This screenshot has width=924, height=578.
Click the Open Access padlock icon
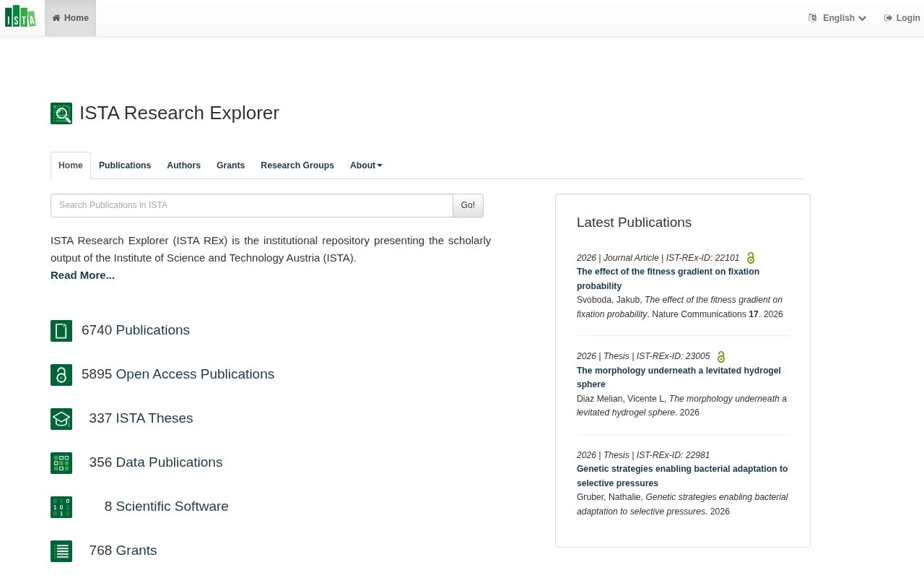61,375
